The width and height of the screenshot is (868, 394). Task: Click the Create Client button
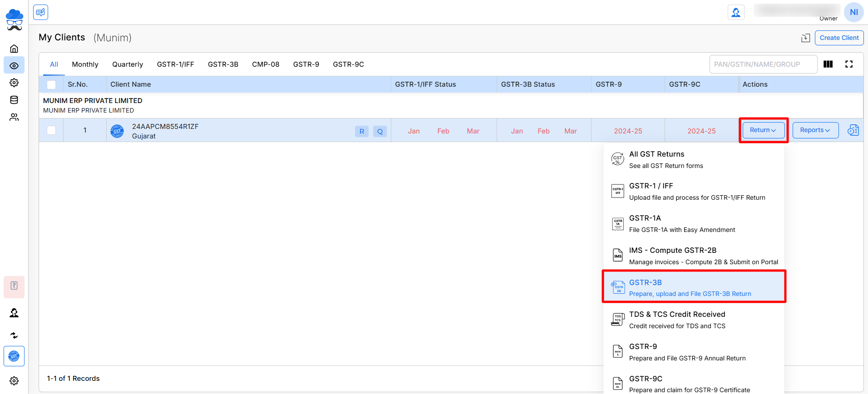click(x=839, y=38)
